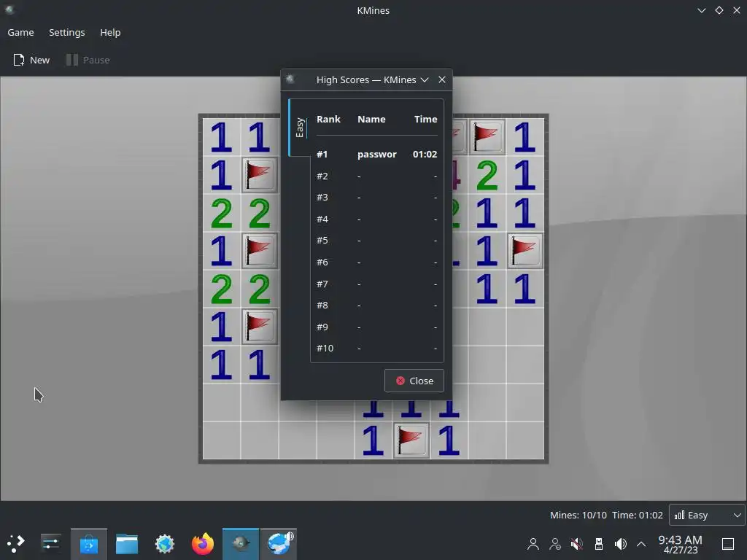Screen dimensions: 747x560
Task: Click the Mines: 10/10 status text
Action: 578,516
